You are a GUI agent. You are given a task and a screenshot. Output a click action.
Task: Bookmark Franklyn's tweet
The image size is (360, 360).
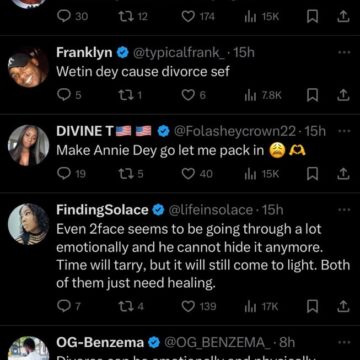(312, 96)
